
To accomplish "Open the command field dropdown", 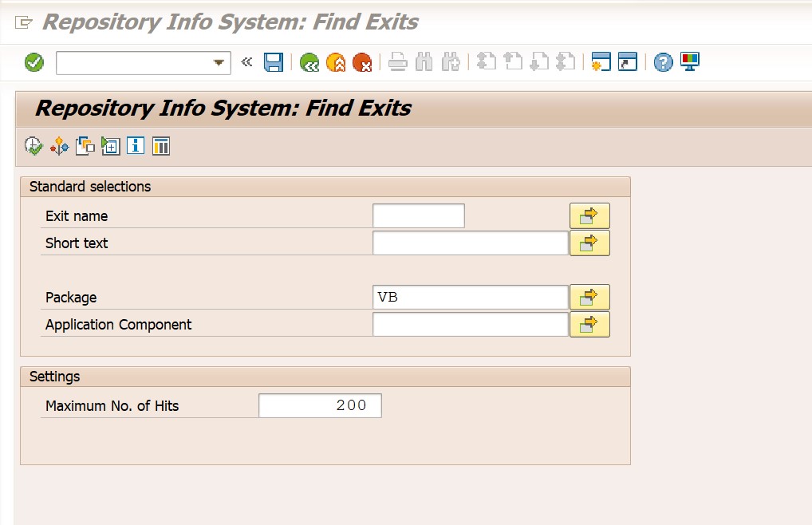I will click(x=219, y=63).
